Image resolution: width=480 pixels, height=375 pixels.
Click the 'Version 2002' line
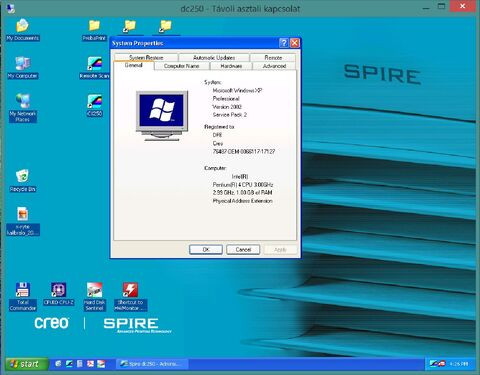[x=227, y=107]
